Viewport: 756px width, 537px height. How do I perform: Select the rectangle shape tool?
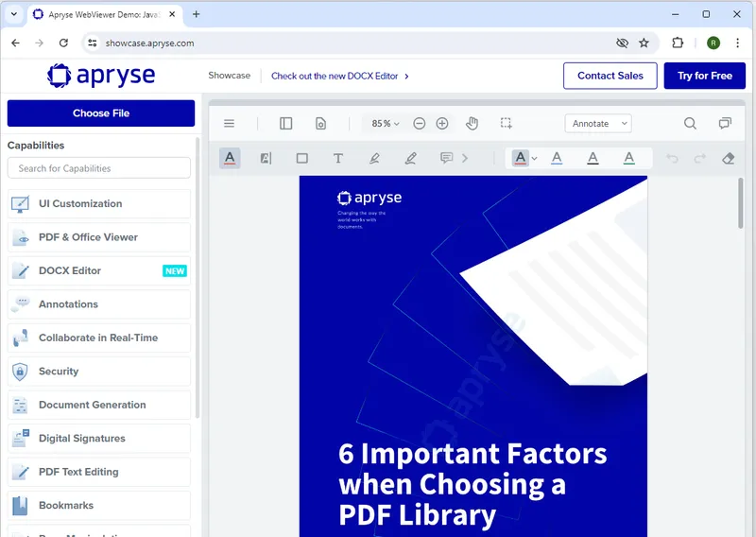(302, 158)
